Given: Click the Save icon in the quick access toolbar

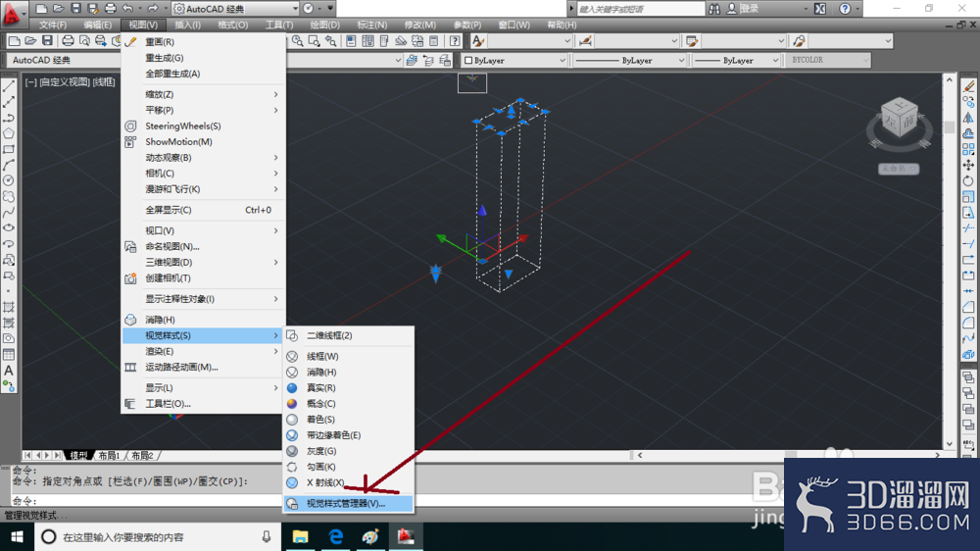Looking at the screenshot, I should point(75,8).
